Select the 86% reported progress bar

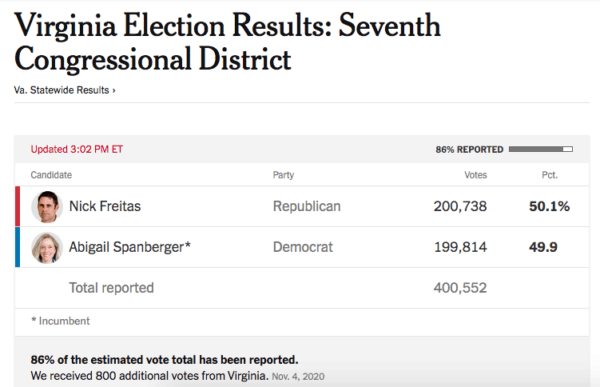coord(541,149)
